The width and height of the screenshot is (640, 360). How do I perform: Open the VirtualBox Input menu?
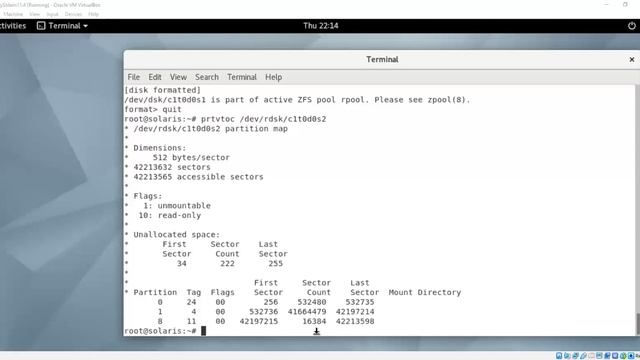(x=52, y=14)
